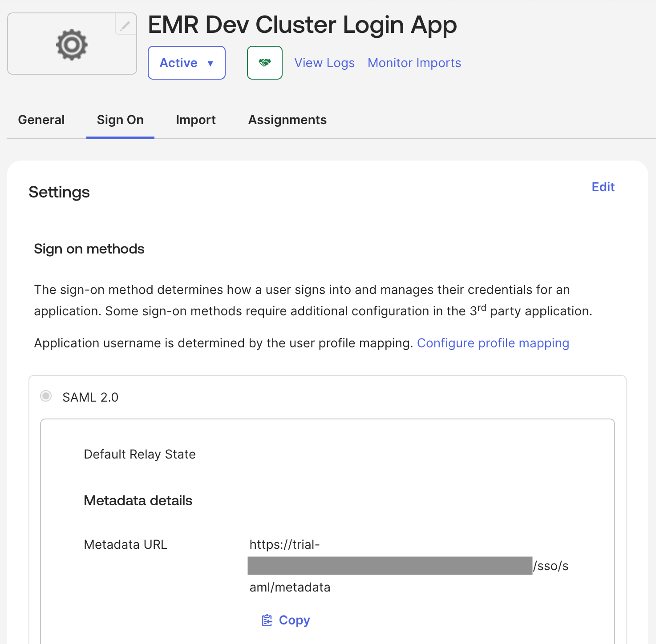Viewport: 656px width, 644px height.
Task: Click the gear app logo placeholder
Action: (x=72, y=44)
